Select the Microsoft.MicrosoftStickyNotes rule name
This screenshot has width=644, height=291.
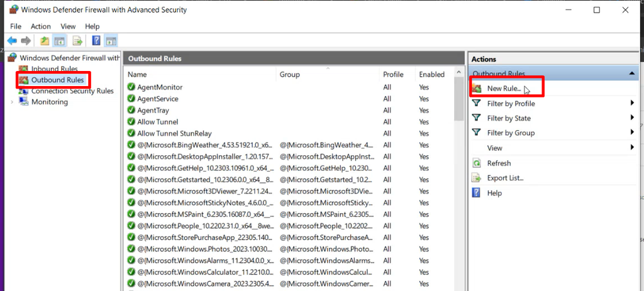coord(206,202)
